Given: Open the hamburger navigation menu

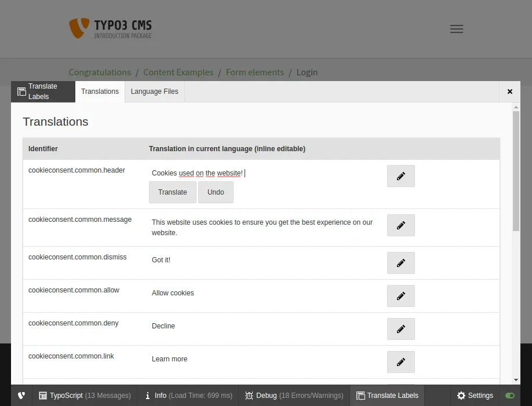Looking at the screenshot, I should coord(456,29).
